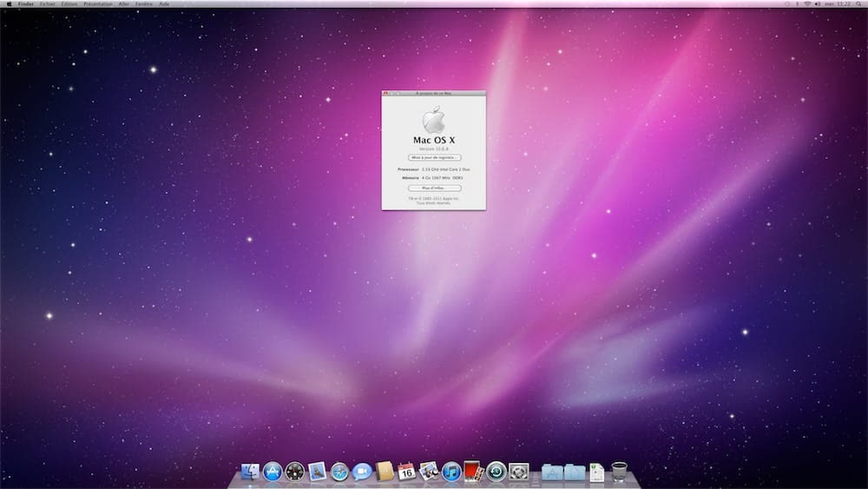Open Address Book from the Dock

click(x=385, y=472)
